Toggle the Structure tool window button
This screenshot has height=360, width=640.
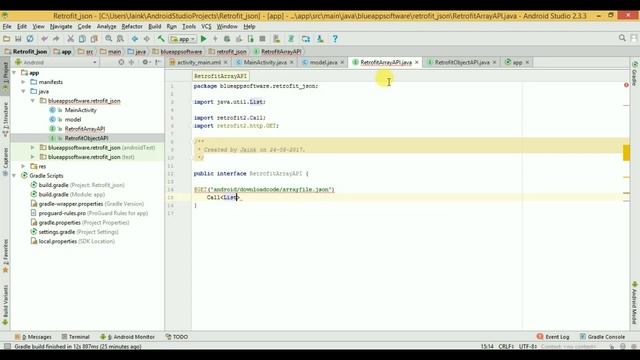pos(5,119)
